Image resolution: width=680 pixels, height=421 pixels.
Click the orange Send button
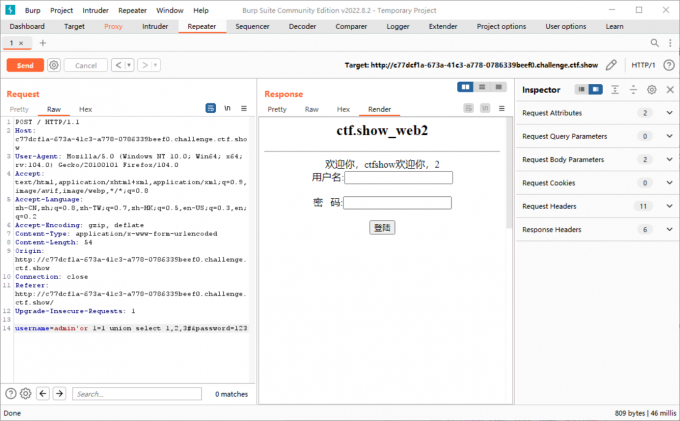pyautogui.click(x=25, y=65)
